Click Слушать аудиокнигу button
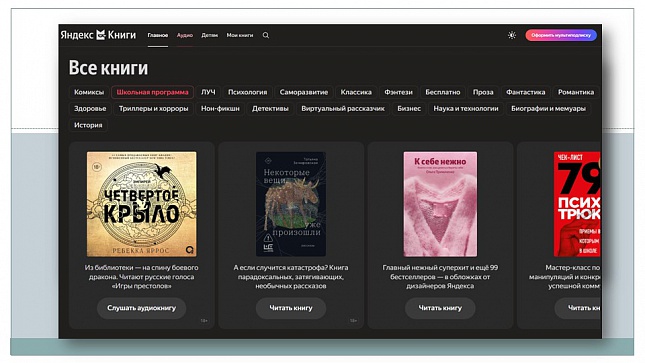Viewport: 645px width, 363px height. [x=142, y=308]
